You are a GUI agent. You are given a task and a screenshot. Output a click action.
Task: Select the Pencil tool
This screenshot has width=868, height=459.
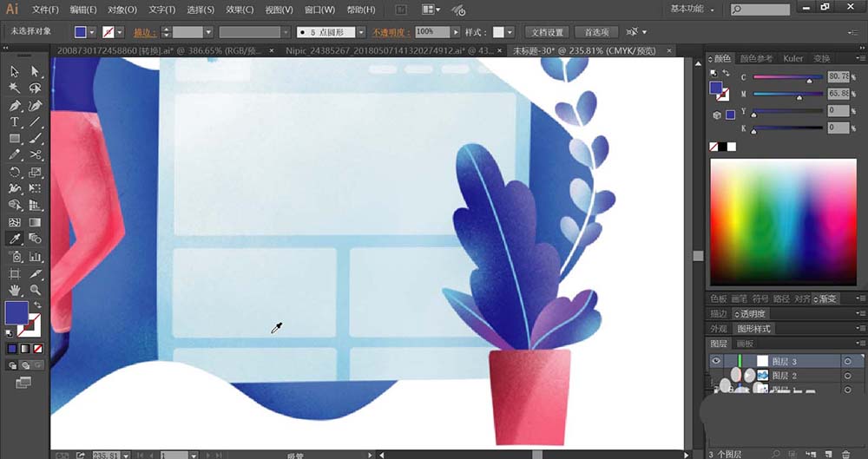point(15,155)
